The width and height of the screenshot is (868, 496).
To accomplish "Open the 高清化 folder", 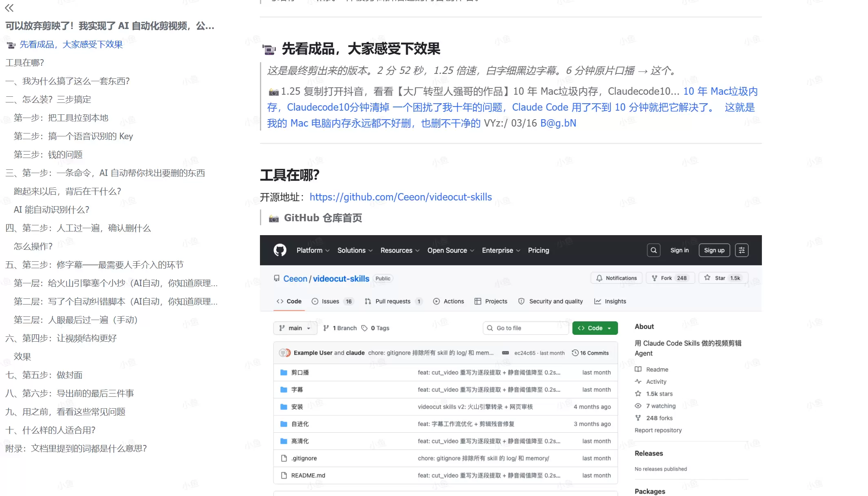I will click(x=300, y=441).
